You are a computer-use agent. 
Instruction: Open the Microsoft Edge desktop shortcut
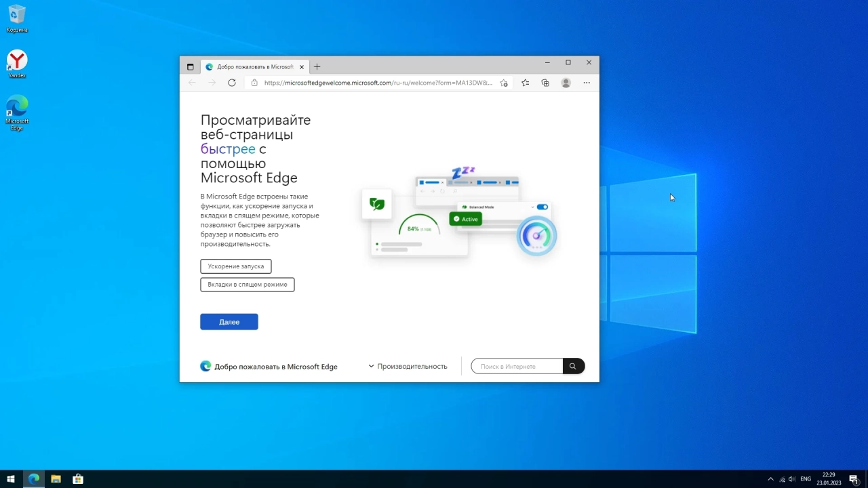pos(17,113)
